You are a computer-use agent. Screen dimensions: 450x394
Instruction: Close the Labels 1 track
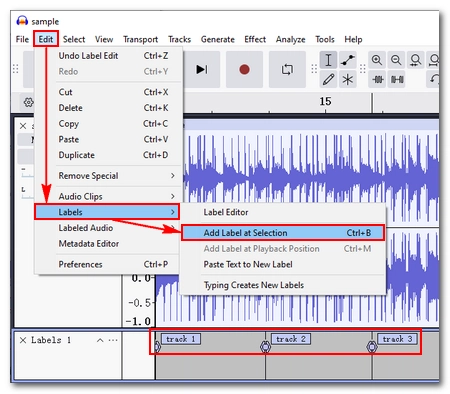tap(23, 340)
